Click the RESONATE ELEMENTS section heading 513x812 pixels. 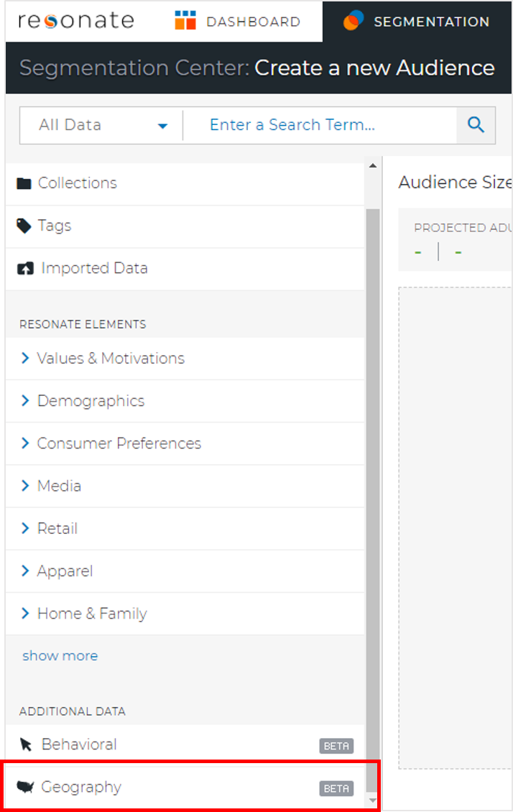(x=83, y=324)
